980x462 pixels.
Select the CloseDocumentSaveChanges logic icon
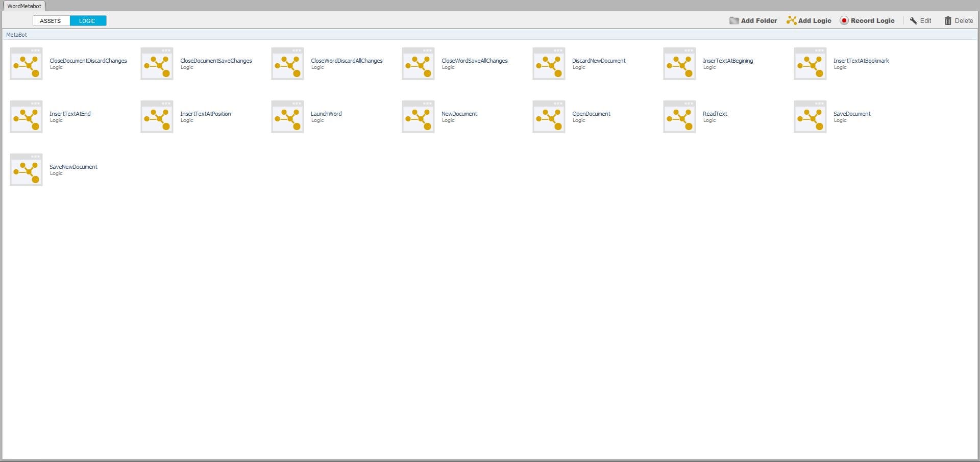(x=157, y=64)
